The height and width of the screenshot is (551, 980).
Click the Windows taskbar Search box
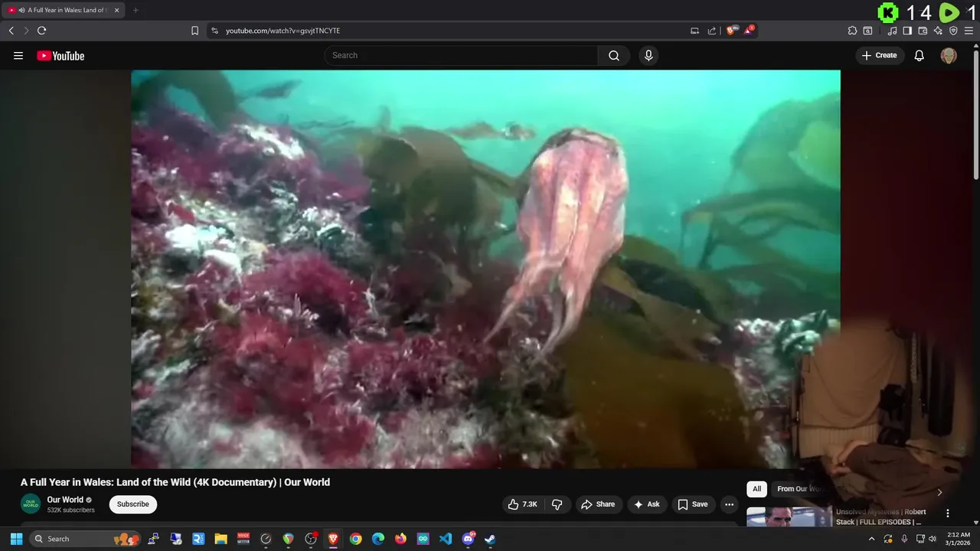(86, 539)
